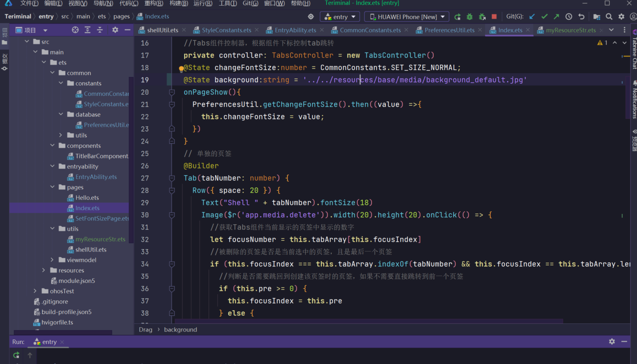
Task: Open IDE settings gear in top toolbar
Action: (x=621, y=17)
